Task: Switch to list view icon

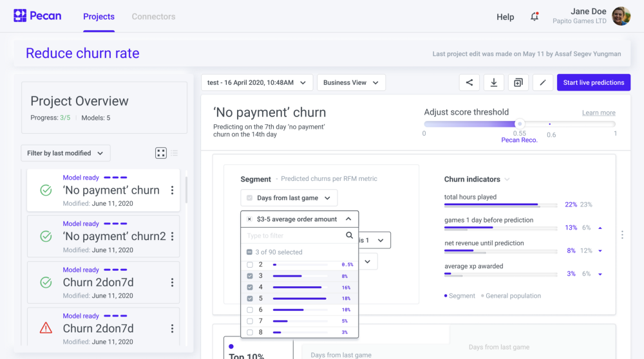Action: pos(174,153)
